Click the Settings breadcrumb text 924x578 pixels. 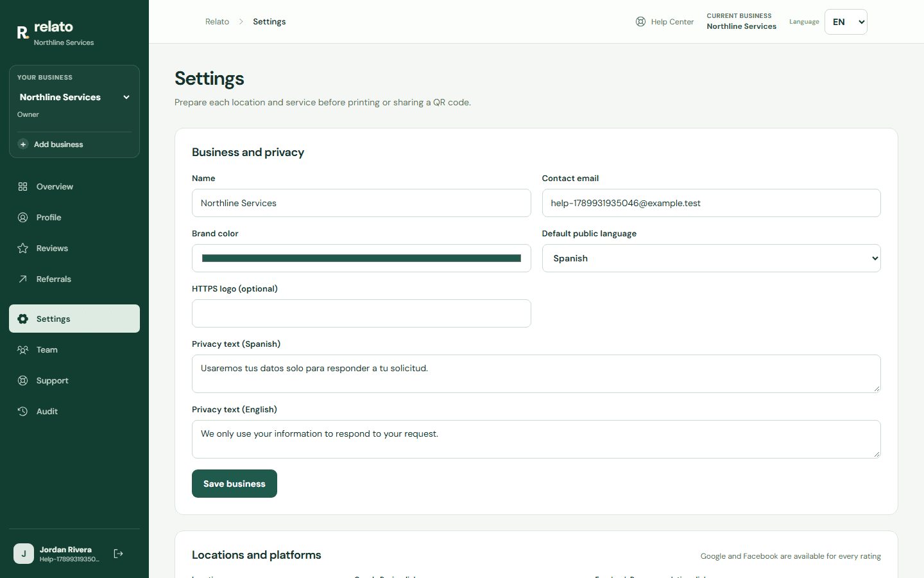[269, 22]
